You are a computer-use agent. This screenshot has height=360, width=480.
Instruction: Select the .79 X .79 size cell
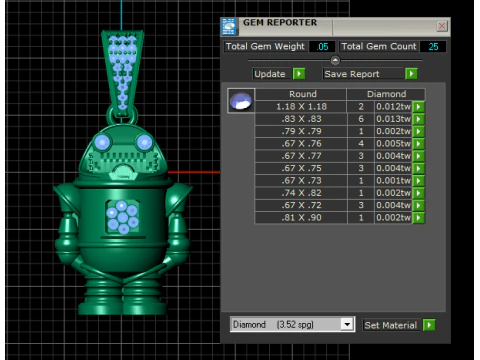point(301,131)
